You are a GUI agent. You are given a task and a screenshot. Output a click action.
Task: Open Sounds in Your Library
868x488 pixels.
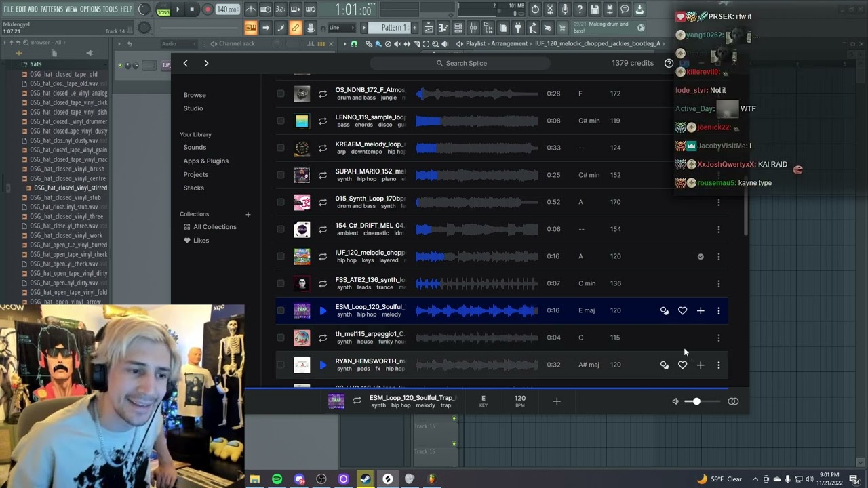pos(195,147)
